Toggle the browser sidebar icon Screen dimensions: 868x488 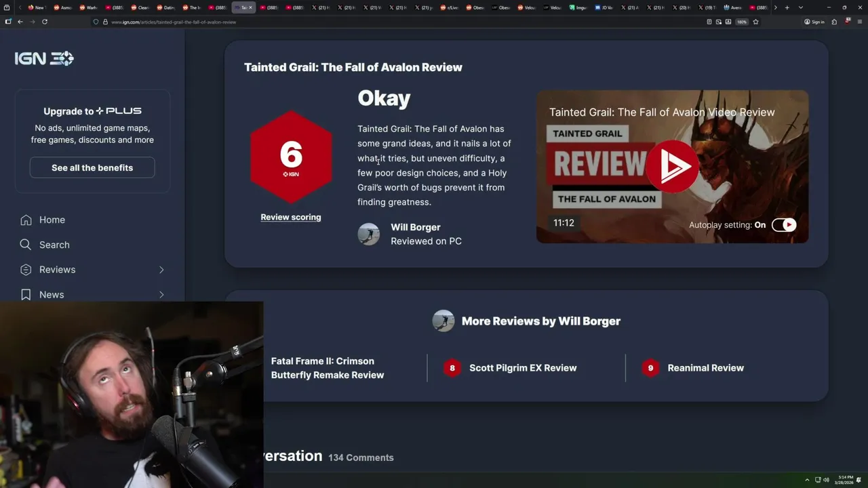[x=8, y=22]
